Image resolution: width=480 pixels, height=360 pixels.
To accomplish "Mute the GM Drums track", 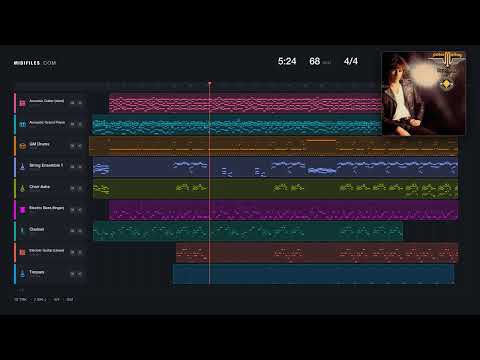I will click(72, 146).
